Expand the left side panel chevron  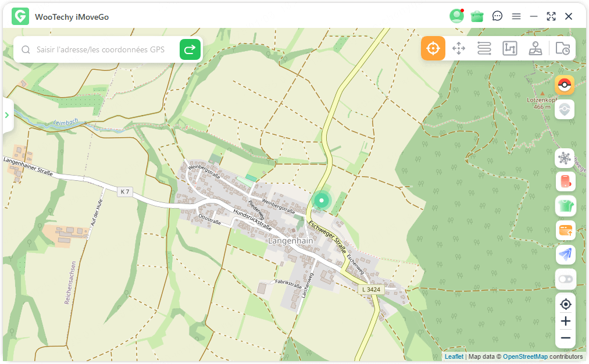[x=8, y=115]
